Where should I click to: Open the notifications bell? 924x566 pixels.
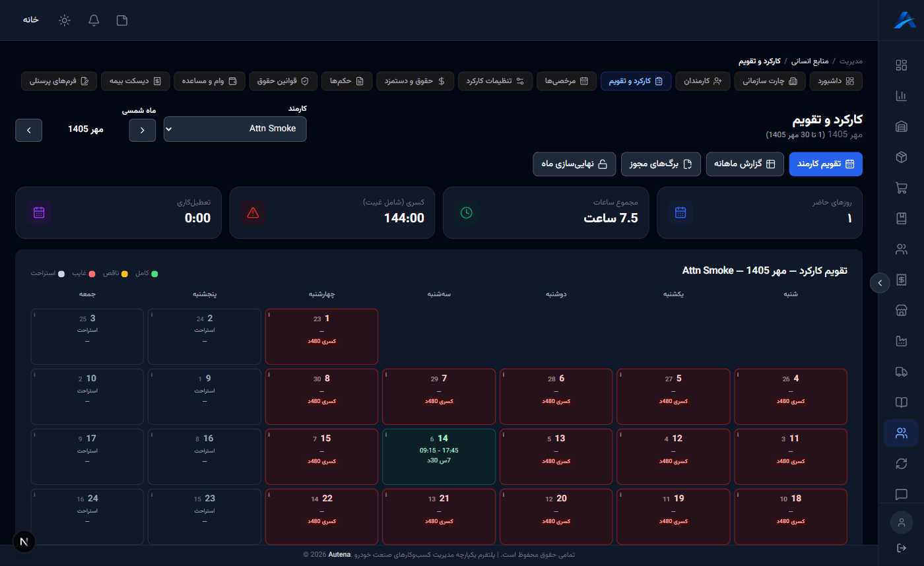94,20
